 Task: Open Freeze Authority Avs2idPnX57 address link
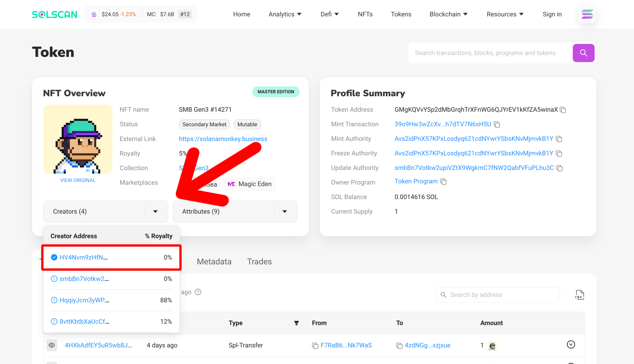(474, 153)
